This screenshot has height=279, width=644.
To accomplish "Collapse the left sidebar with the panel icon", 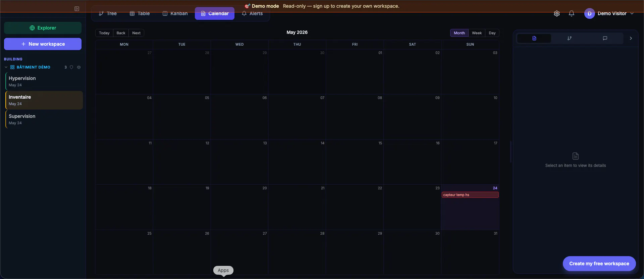I will [77, 9].
